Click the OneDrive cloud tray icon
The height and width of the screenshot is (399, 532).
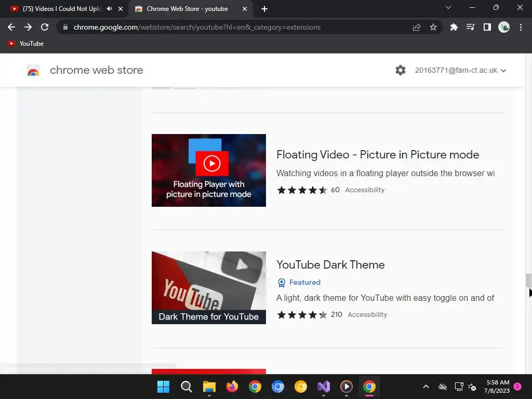[443, 387]
